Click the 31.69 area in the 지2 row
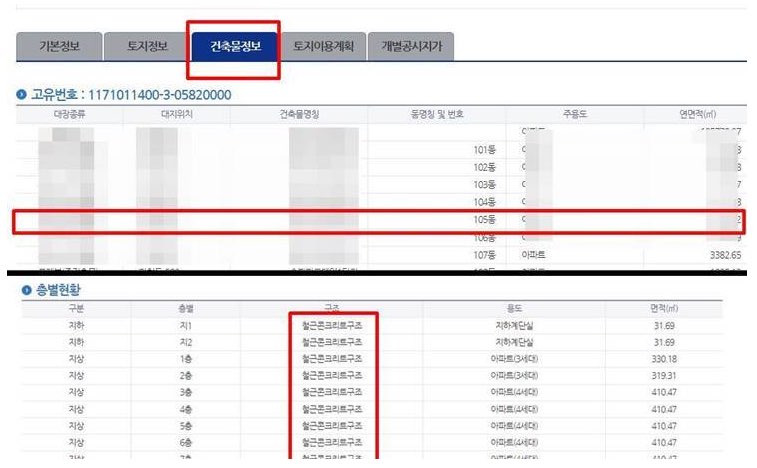Screen dimensions: 757x468 pos(664,342)
